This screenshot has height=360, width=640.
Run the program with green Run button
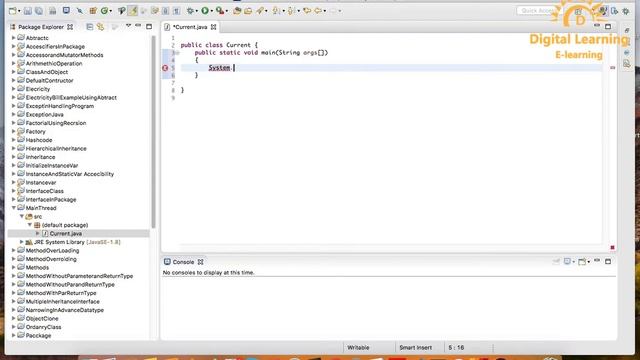[205, 11]
